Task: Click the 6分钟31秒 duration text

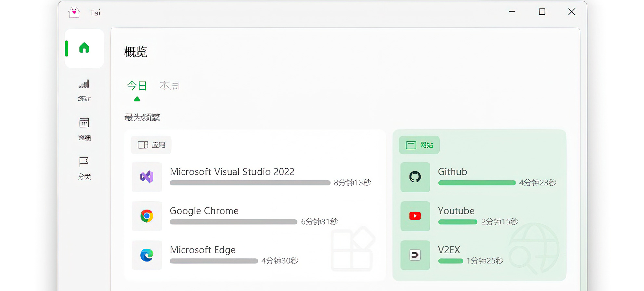Action: [320, 222]
